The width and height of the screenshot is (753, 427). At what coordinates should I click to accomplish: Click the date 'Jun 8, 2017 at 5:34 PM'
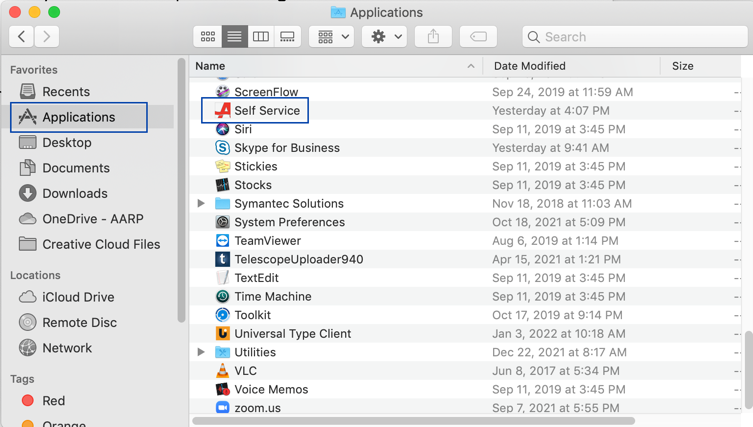coord(556,371)
